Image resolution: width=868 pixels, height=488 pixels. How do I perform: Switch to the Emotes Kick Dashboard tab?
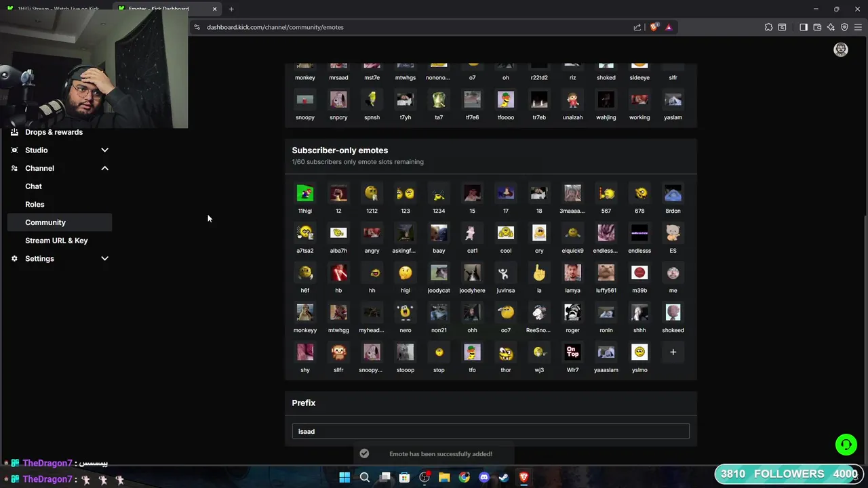click(x=159, y=9)
